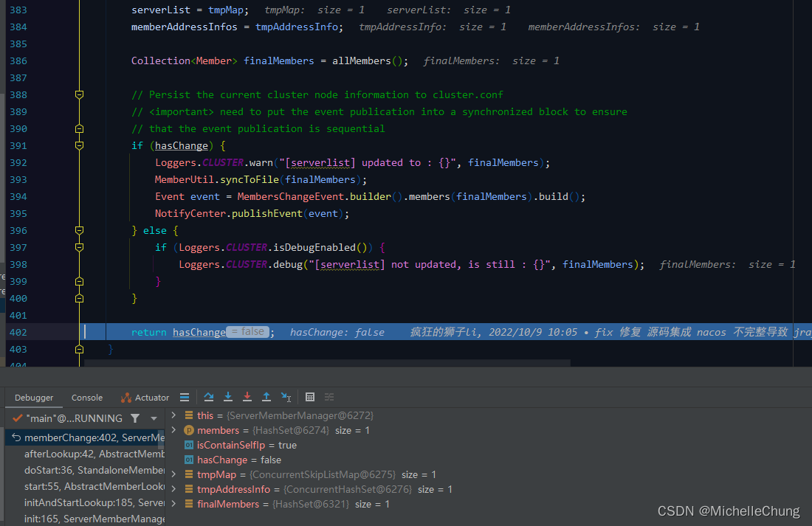Screen dimensions: 812x526
Task: Click the primitive icon beside isContainSelfIp
Action: (189, 446)
